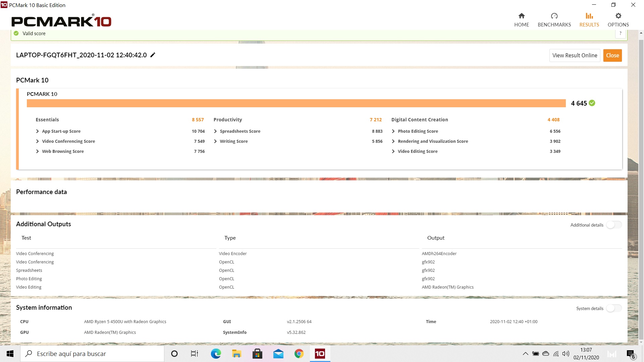Click the PCMark 10 taskbar icon
The height and width of the screenshot is (362, 644).
pos(320,354)
